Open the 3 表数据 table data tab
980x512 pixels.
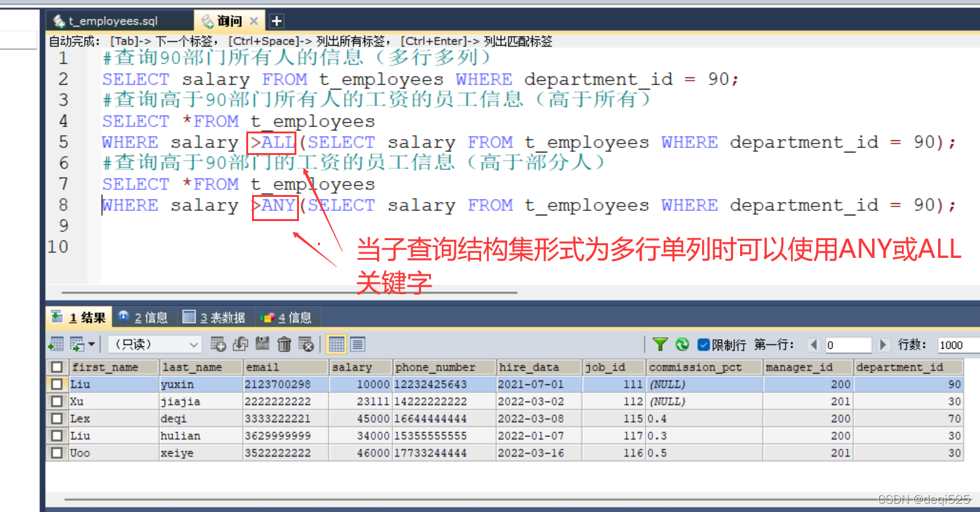(214, 317)
